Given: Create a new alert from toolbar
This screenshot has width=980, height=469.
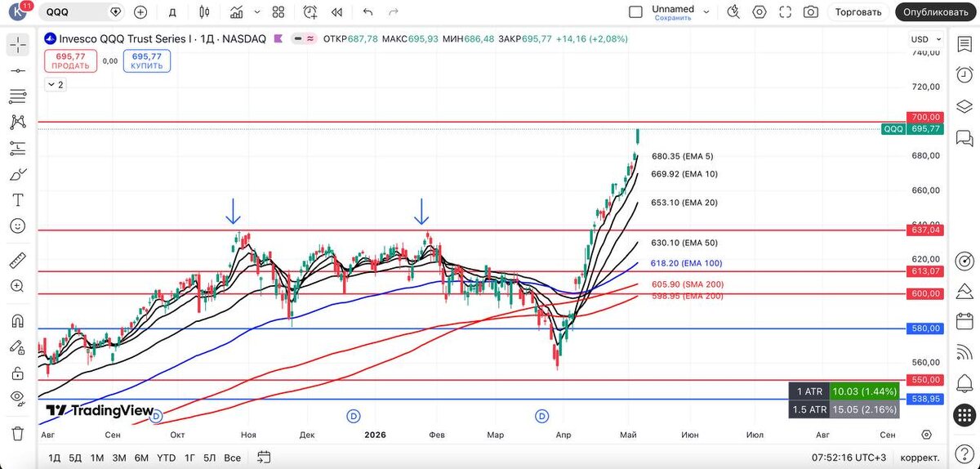Looking at the screenshot, I should [x=310, y=12].
